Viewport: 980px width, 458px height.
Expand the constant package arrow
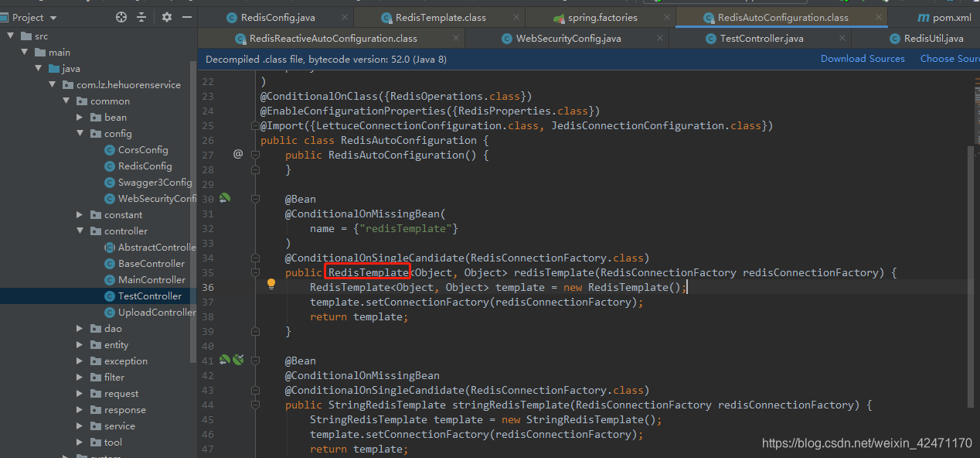point(80,215)
